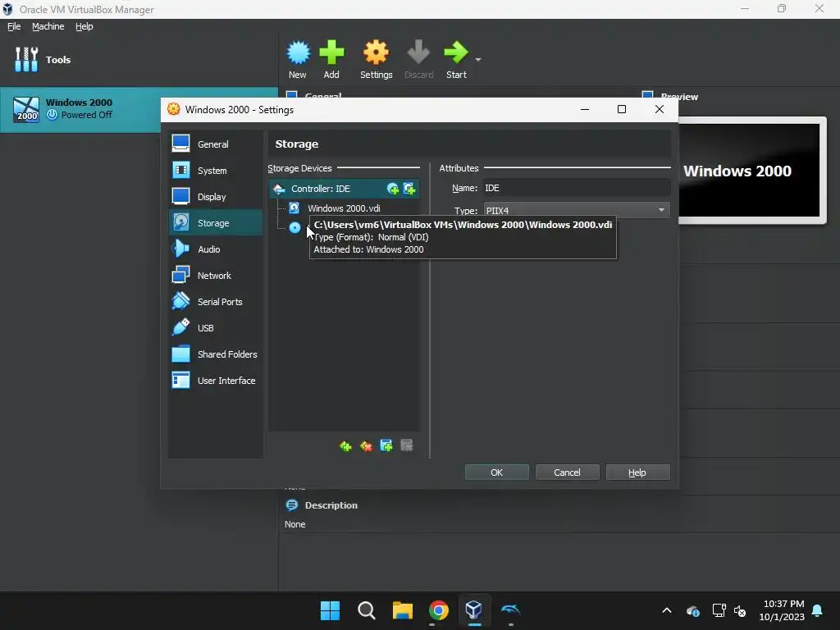
Task: Click the Add Attachment icon
Action: point(386,445)
